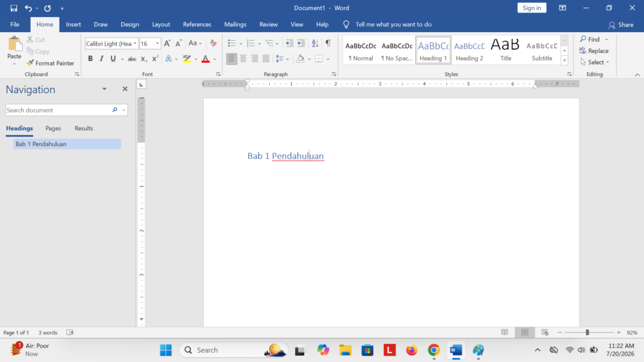Select Bab 1 Pendahuluan heading in Navigation
The height and width of the screenshot is (362, 644).
point(67,144)
